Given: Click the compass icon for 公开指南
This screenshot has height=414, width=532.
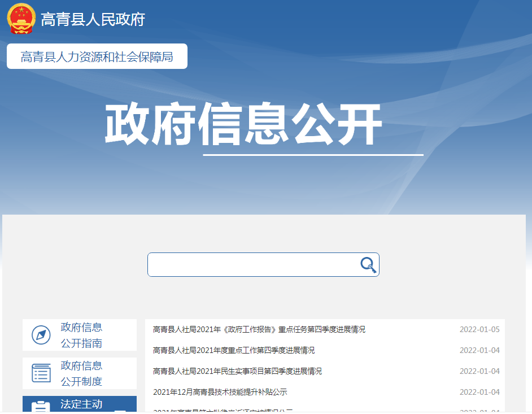Looking at the screenshot, I should click(41, 335).
